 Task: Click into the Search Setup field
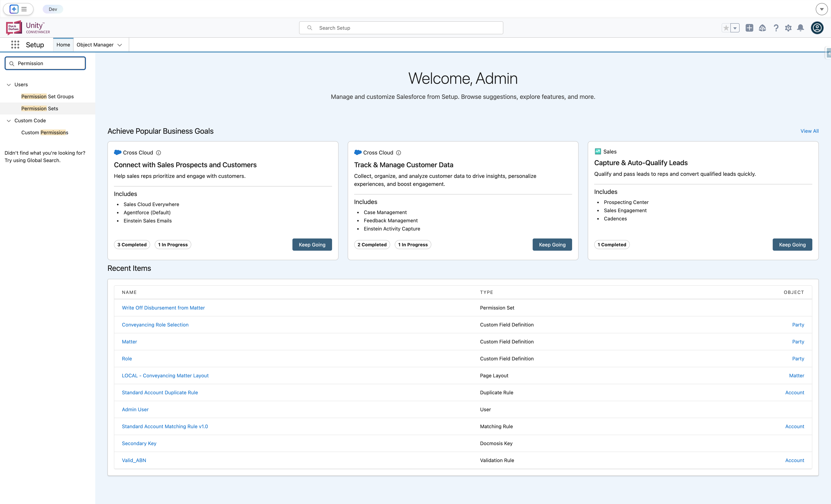tap(401, 28)
